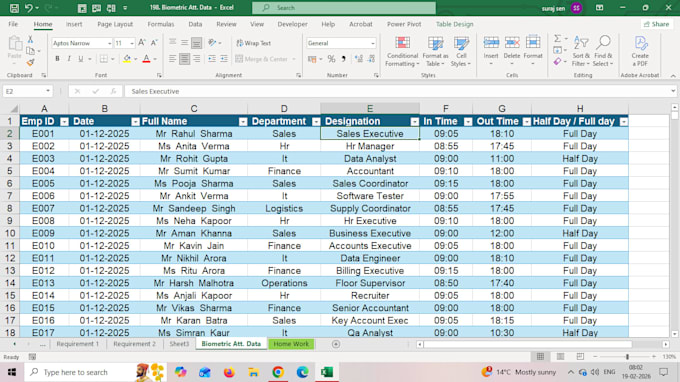The height and width of the screenshot is (382, 680).
Task: Save the workbook with the Save icon
Action: 14,8
